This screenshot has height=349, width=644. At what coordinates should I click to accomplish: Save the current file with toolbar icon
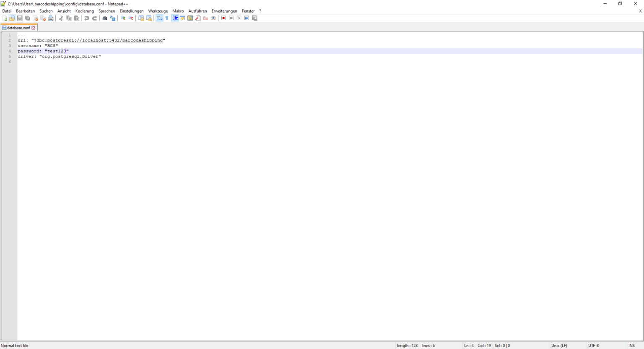point(20,18)
